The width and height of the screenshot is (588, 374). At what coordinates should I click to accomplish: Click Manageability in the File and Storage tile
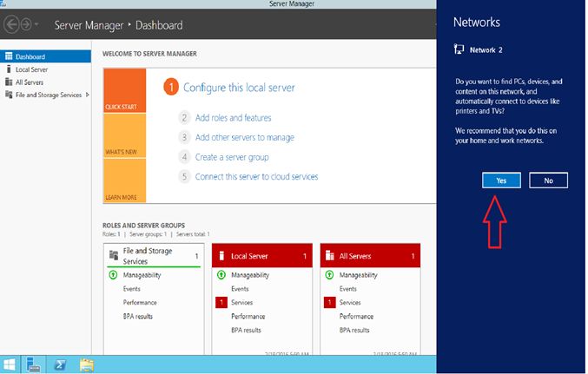(x=142, y=275)
